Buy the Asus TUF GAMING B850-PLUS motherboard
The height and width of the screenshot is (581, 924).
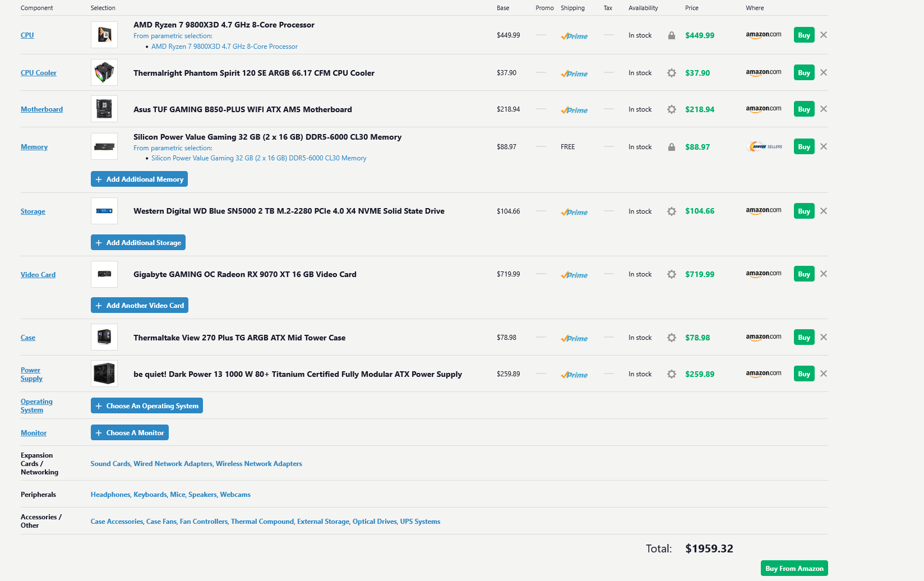[x=804, y=109]
